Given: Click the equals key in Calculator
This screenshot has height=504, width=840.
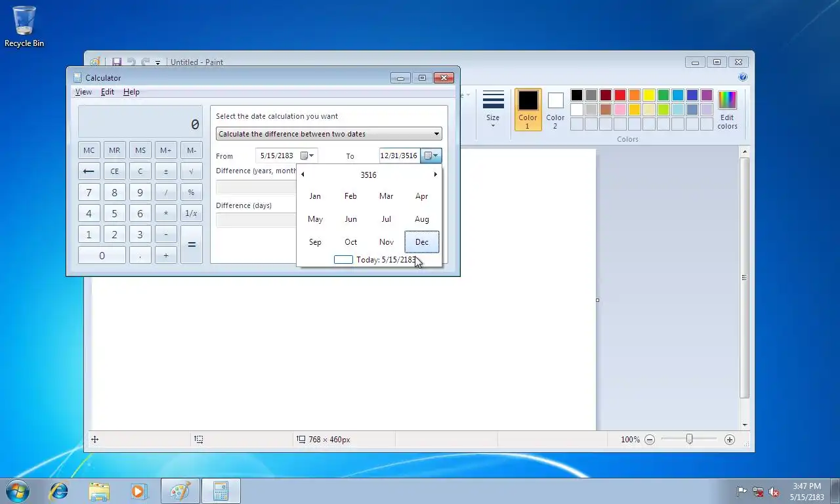Looking at the screenshot, I should click(x=191, y=244).
